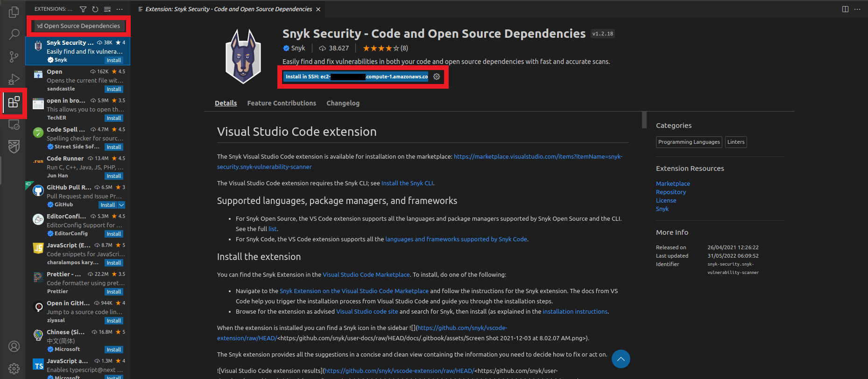Open the Manage gear in activity bar
The image size is (868, 379).
14,369
